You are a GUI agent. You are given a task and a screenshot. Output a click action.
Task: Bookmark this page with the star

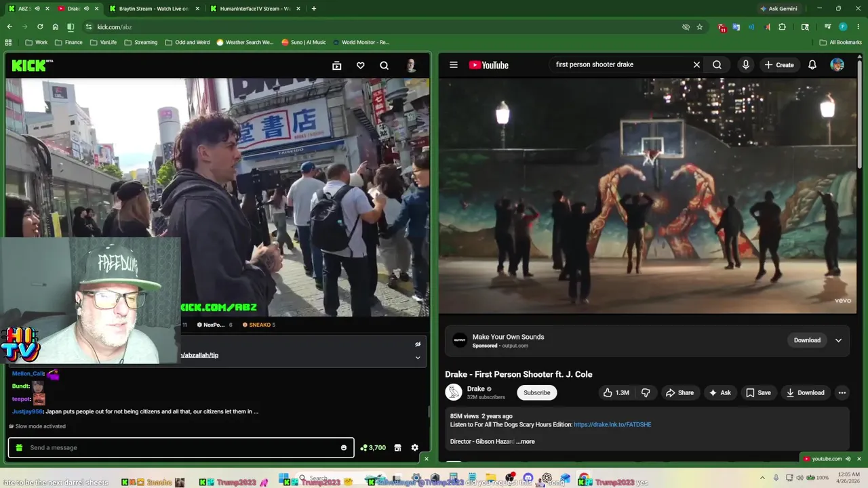pyautogui.click(x=699, y=27)
